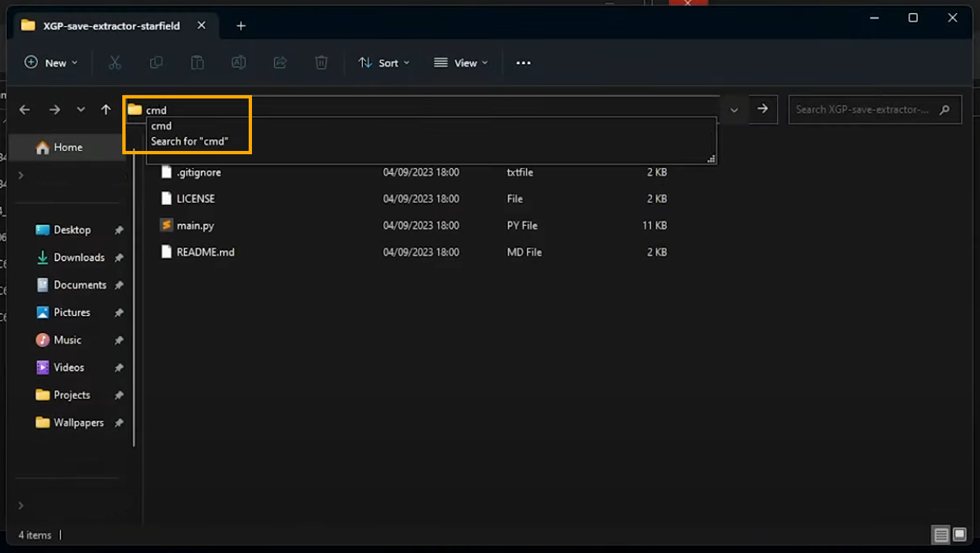Click the Copy icon in toolbar
Image resolution: width=980 pixels, height=553 pixels.
coord(156,62)
